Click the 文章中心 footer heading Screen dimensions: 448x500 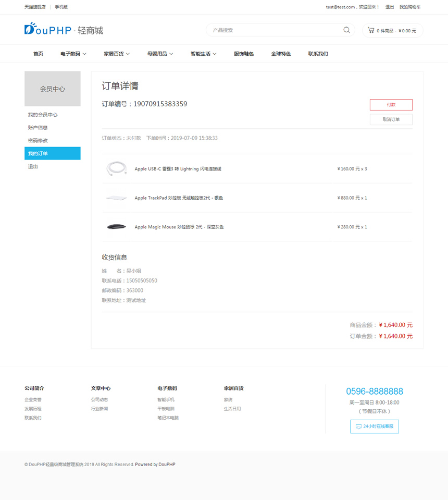(x=101, y=388)
